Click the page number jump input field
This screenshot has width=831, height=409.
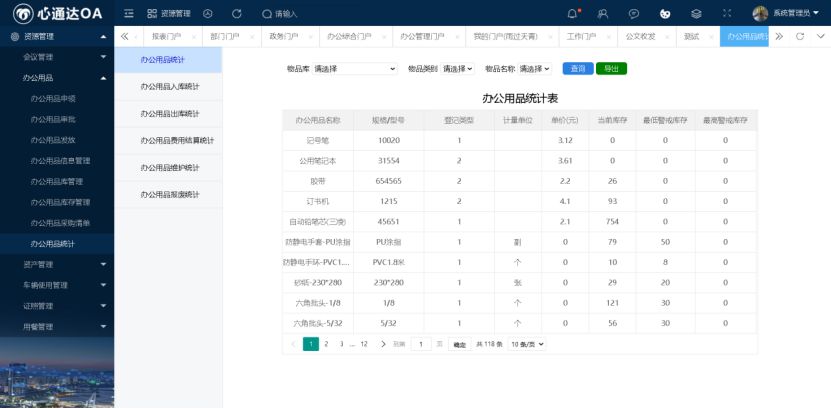[421, 344]
